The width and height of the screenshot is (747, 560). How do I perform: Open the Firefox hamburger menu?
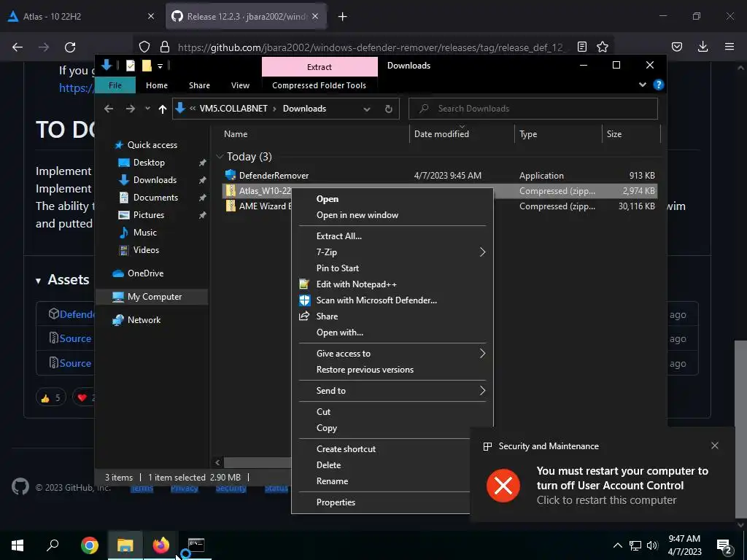(729, 47)
